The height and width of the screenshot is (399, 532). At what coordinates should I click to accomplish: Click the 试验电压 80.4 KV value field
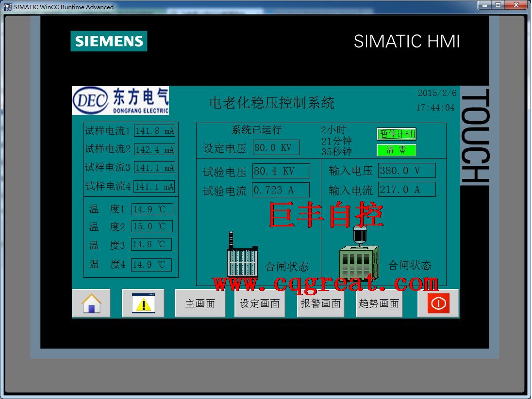[x=281, y=171]
